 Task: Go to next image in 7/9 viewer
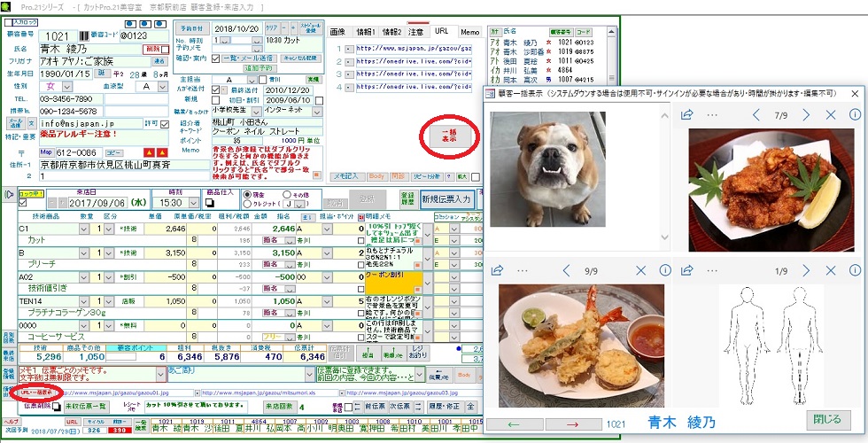806,114
